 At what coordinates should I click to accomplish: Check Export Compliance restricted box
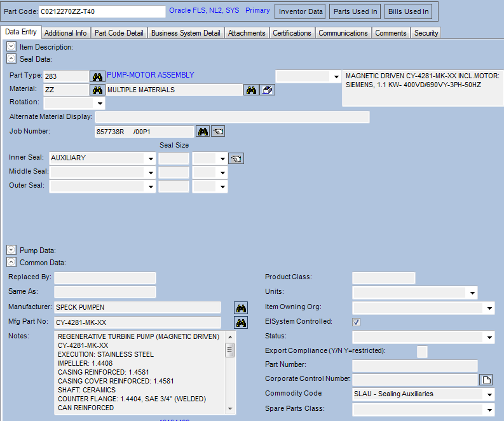point(422,352)
